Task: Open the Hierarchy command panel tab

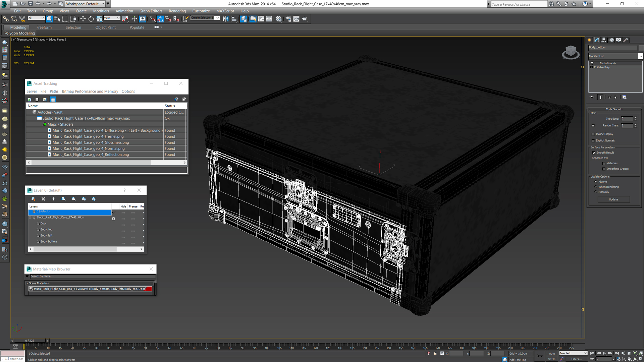Action: coord(604,40)
